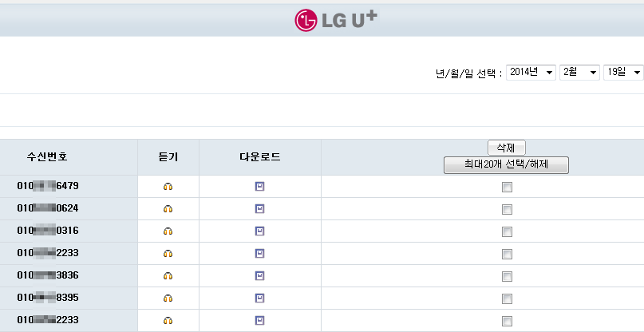Listen to the recording ending in 0624
Viewport: 644px width, 332px height.
click(168, 209)
